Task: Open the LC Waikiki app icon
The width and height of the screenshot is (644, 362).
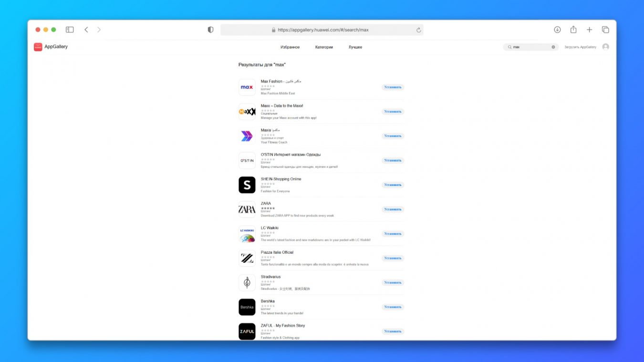Action: [247, 234]
